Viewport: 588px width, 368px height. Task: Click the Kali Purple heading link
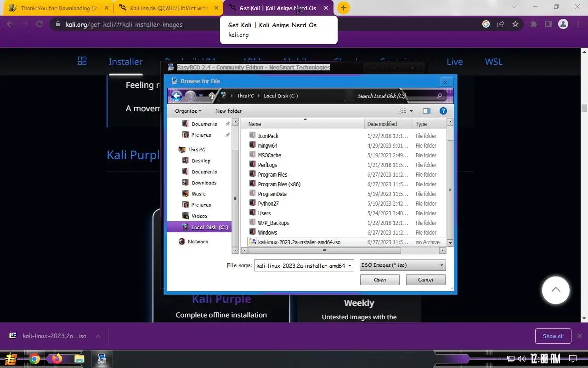click(133, 155)
